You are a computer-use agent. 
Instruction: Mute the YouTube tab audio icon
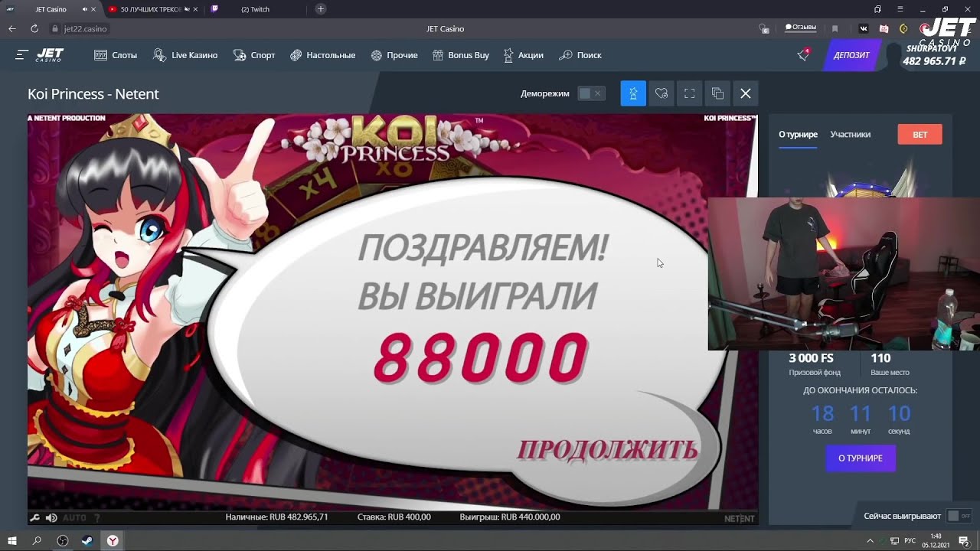coord(187,9)
